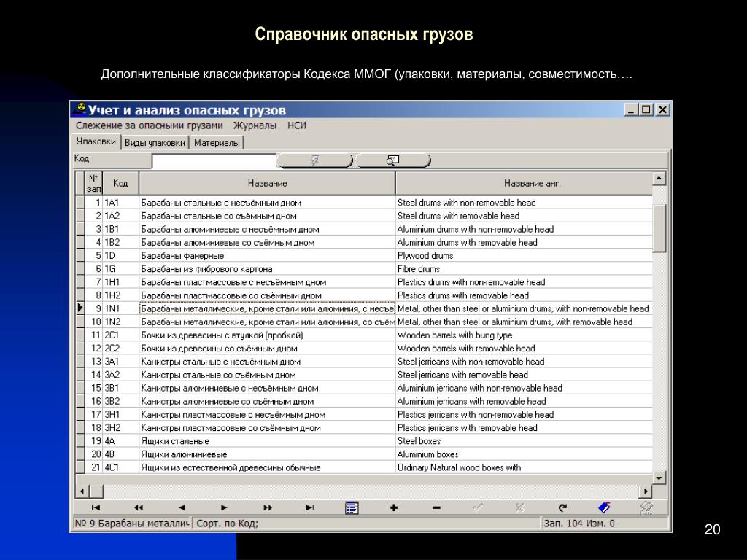
Task: Click the radiation app icon in title bar
Action: click(80, 109)
